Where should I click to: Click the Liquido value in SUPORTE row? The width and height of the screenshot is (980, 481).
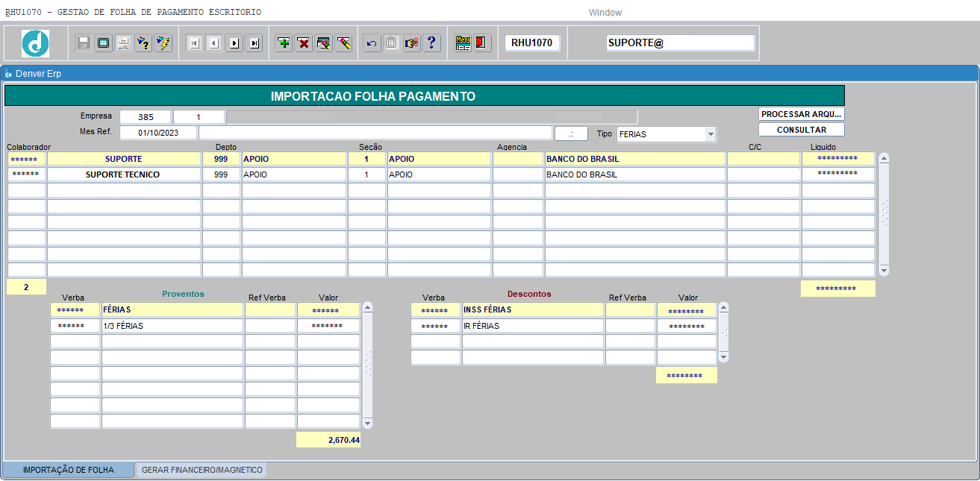point(837,159)
